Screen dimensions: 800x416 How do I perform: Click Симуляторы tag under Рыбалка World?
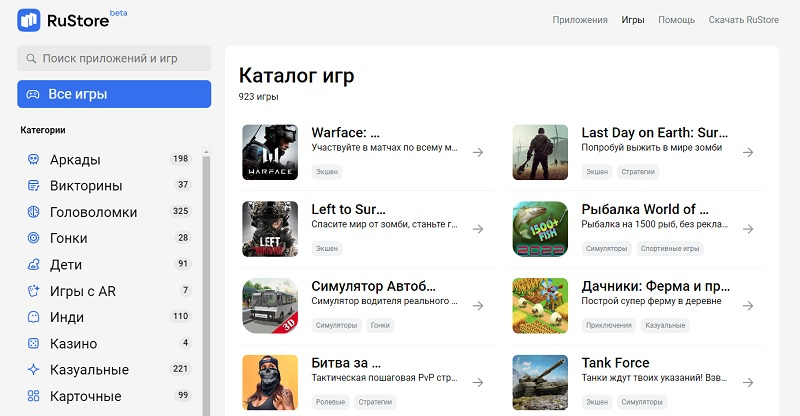(x=607, y=249)
